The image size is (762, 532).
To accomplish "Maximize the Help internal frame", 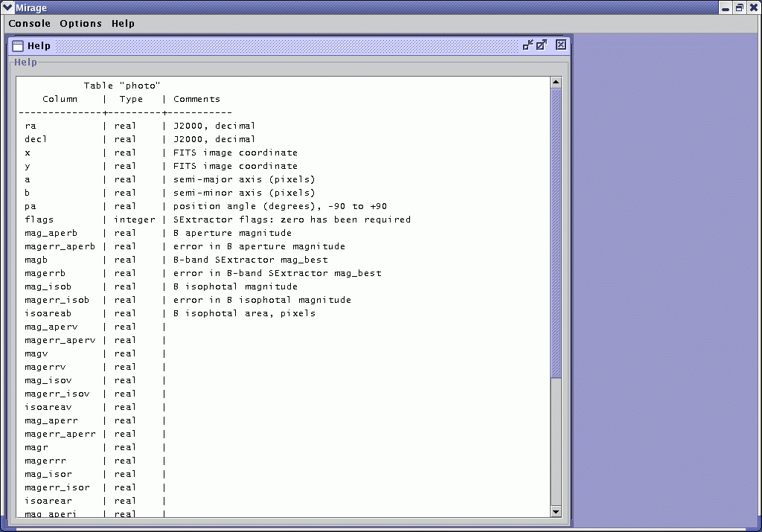I will pyautogui.click(x=542, y=45).
